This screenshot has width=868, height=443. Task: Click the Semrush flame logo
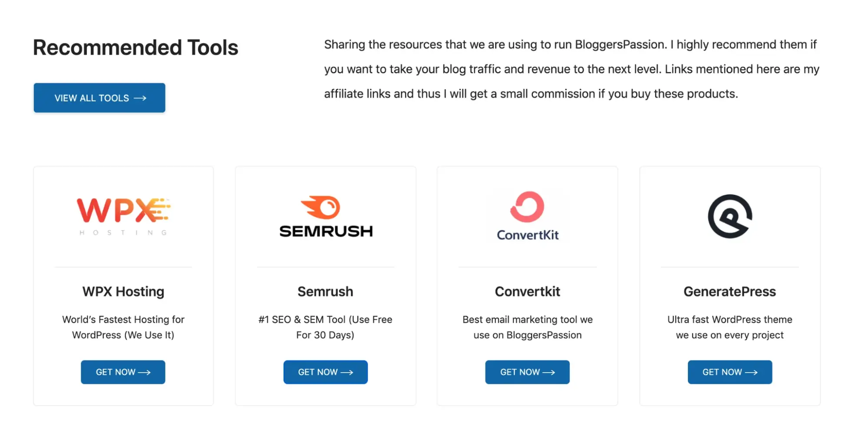(x=321, y=207)
